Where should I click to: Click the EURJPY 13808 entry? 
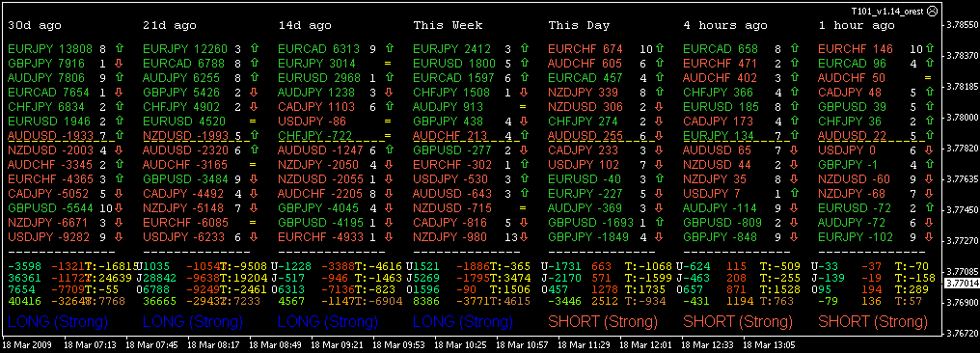(x=50, y=48)
